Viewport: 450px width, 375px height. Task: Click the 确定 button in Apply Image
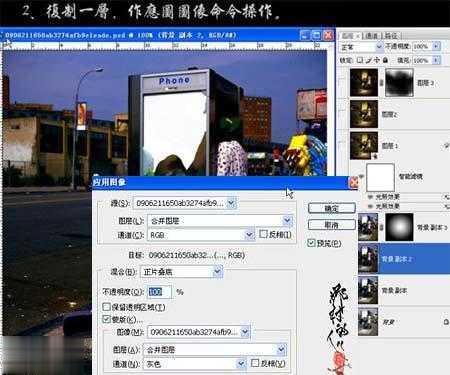[x=332, y=209]
